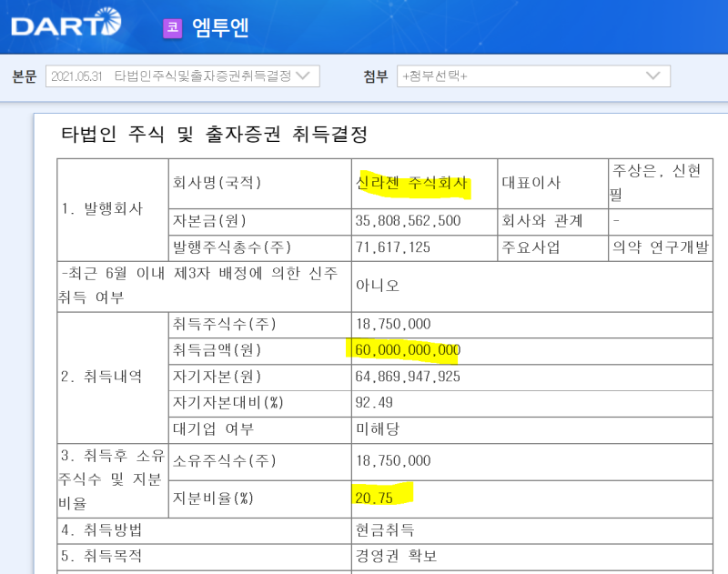Screen dimensions: 728x574
Task: Click the 소유주식수(주) label
Action: (224, 461)
